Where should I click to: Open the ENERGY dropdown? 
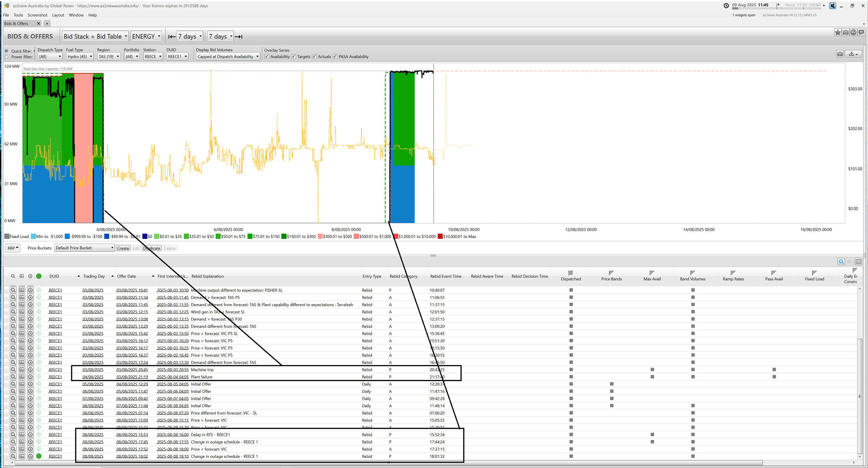146,36
